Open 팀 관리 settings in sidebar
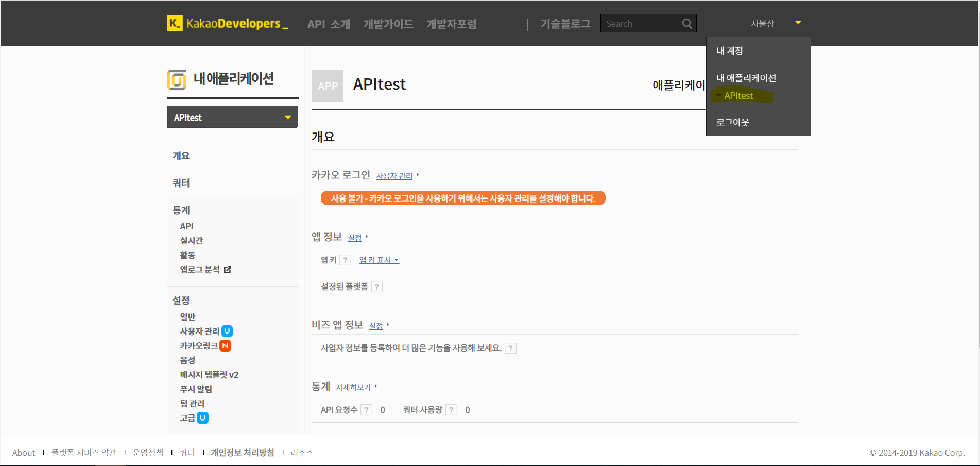Screen dimensions: 980x466 pos(192,403)
